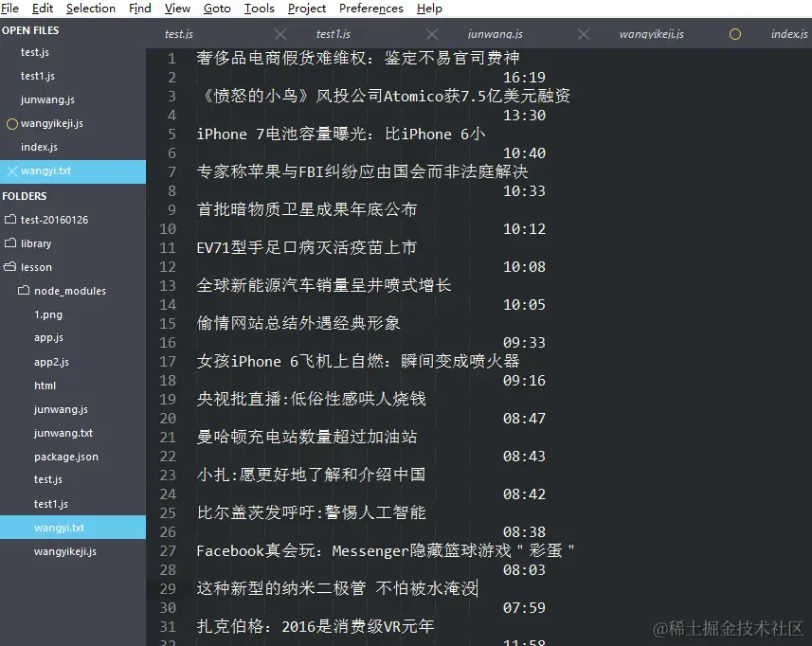The image size is (812, 646).
Task: Switch to the index.js tab
Action: coord(788,34)
